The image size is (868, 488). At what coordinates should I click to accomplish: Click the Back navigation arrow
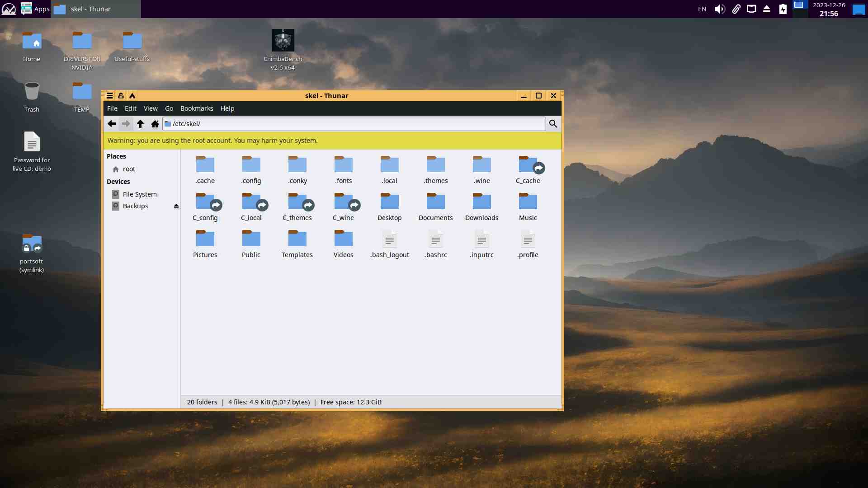(x=112, y=124)
